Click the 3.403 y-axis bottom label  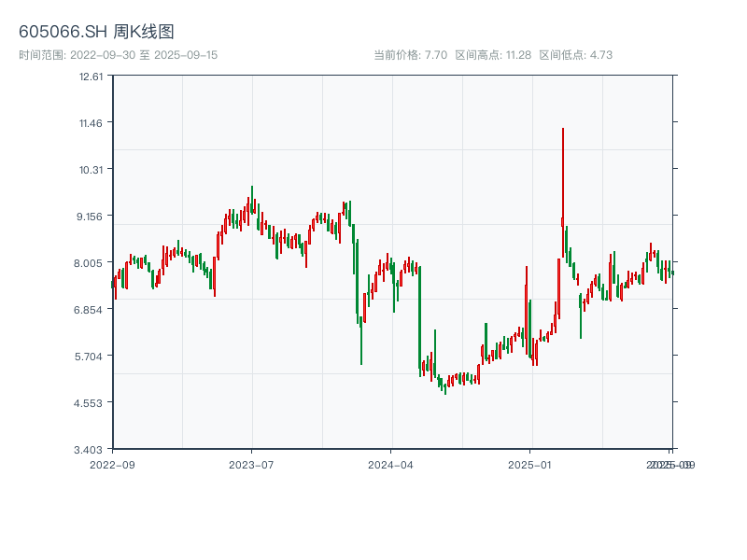91,450
